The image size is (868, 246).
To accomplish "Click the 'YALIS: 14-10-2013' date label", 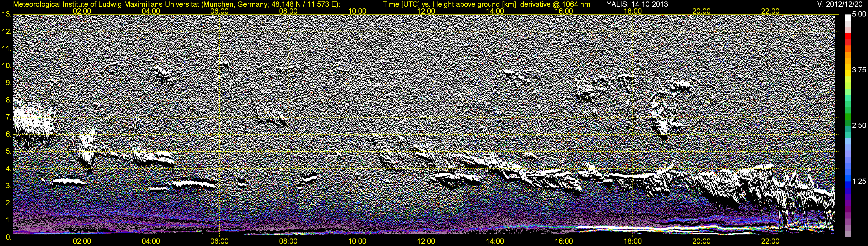I will click(x=637, y=4).
